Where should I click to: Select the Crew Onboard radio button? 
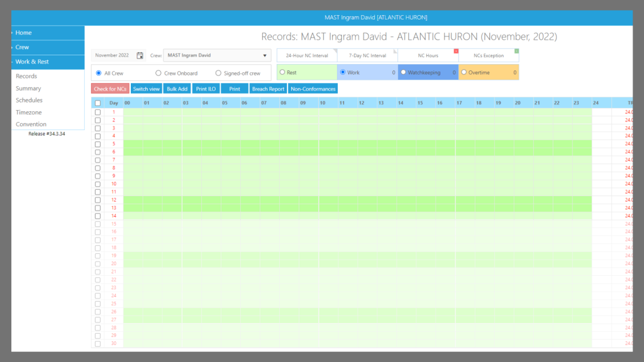158,73
